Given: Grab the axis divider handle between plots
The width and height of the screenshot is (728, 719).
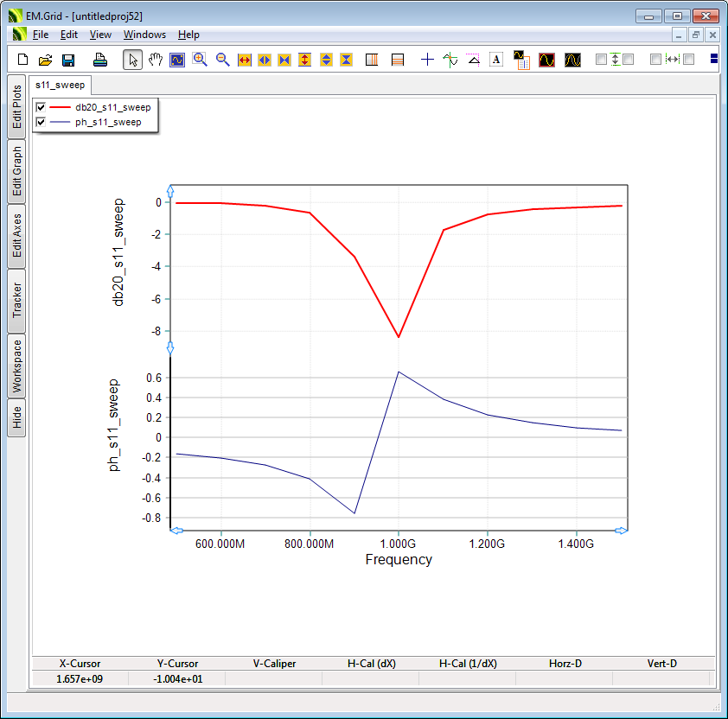Looking at the screenshot, I should (x=170, y=347).
